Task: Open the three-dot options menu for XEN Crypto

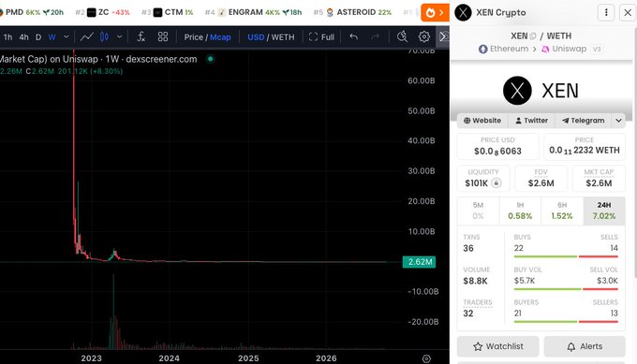Action: click(606, 12)
